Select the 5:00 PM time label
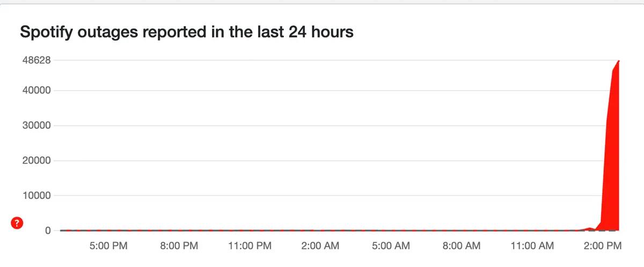644x267 pixels. pyautogui.click(x=108, y=246)
